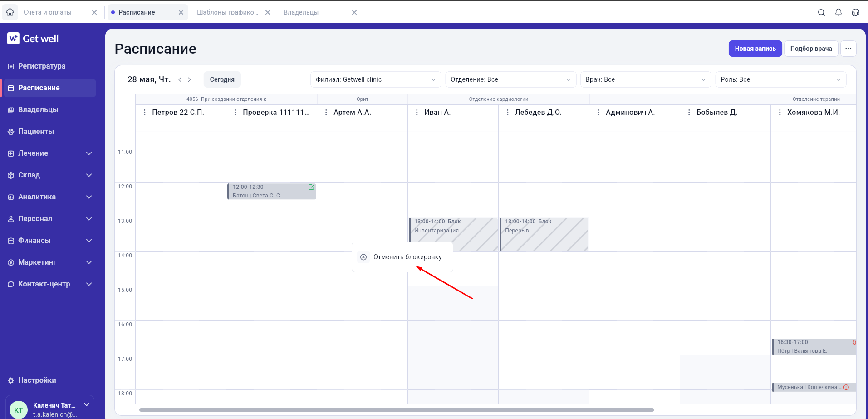Click the Подбор врача button

pyautogui.click(x=811, y=49)
